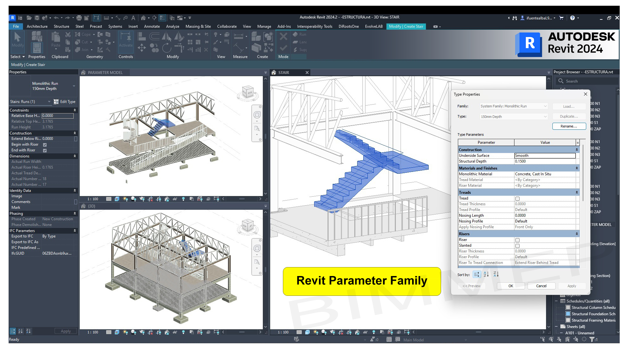Enable the Tread checkbox
This screenshot has width=628, height=364.
click(x=517, y=199)
